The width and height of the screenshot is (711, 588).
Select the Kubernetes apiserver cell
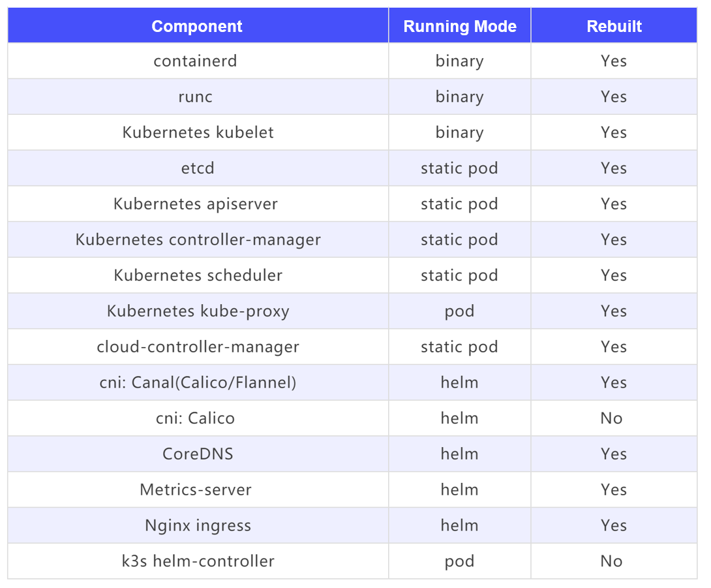pos(196,204)
